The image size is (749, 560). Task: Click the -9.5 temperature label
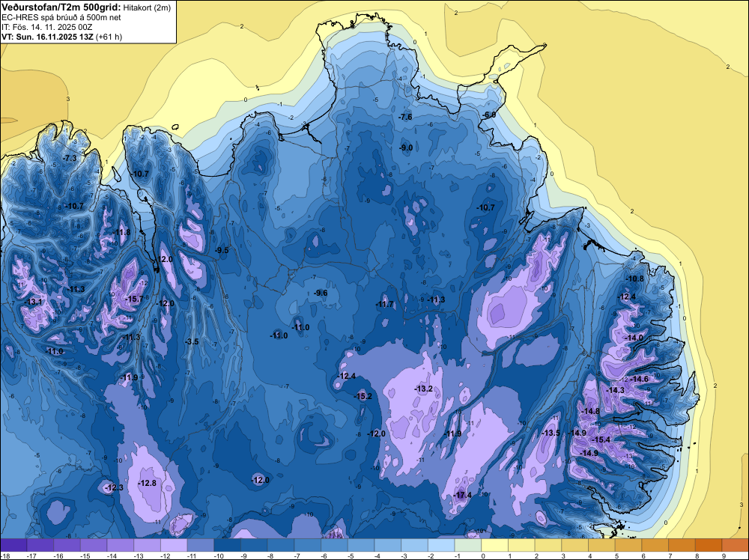pyautogui.click(x=222, y=250)
